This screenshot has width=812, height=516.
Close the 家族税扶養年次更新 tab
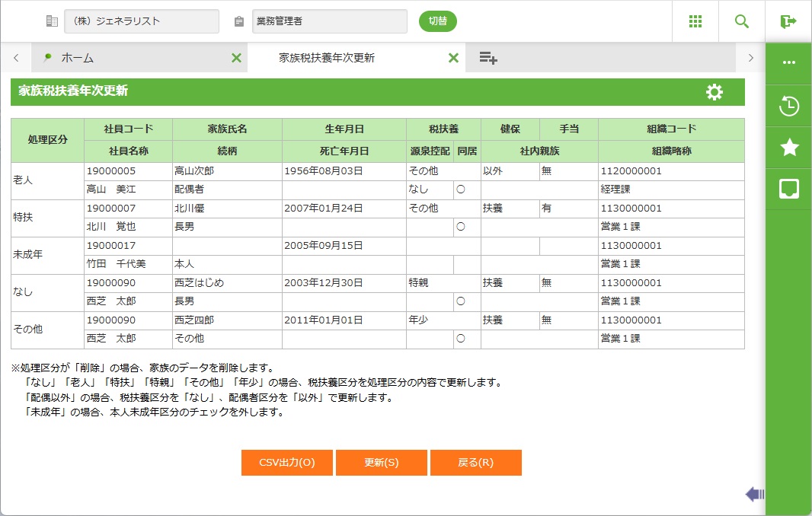click(x=453, y=58)
